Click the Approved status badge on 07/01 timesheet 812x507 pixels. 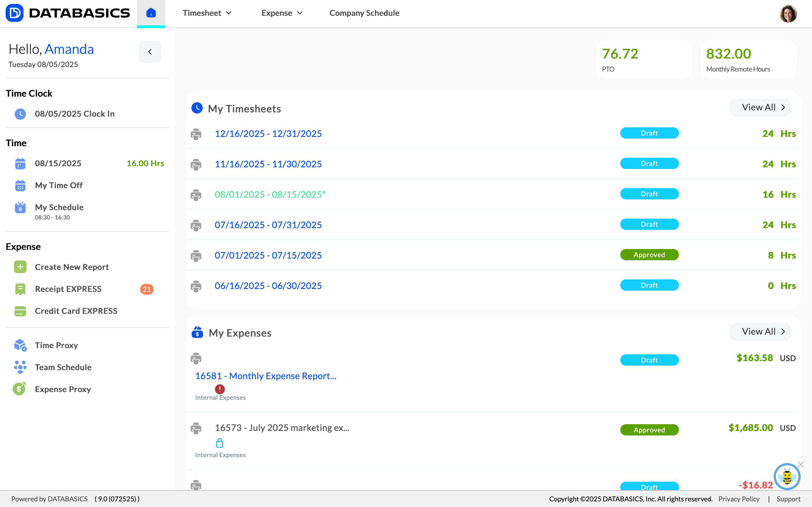pos(649,255)
